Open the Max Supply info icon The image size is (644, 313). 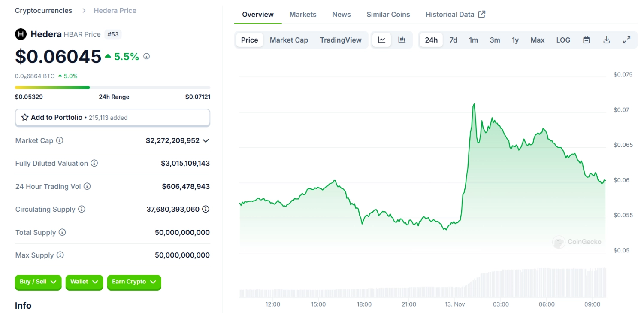(60, 255)
